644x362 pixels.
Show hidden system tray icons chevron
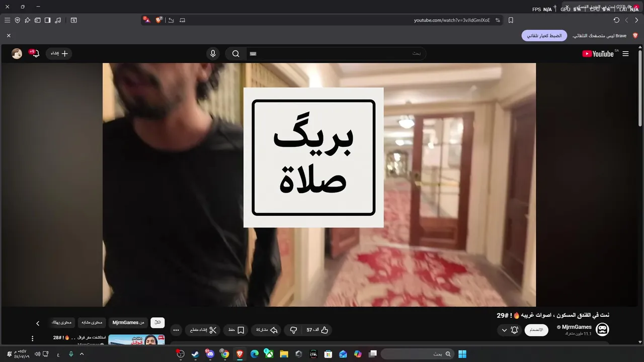pos(82,354)
